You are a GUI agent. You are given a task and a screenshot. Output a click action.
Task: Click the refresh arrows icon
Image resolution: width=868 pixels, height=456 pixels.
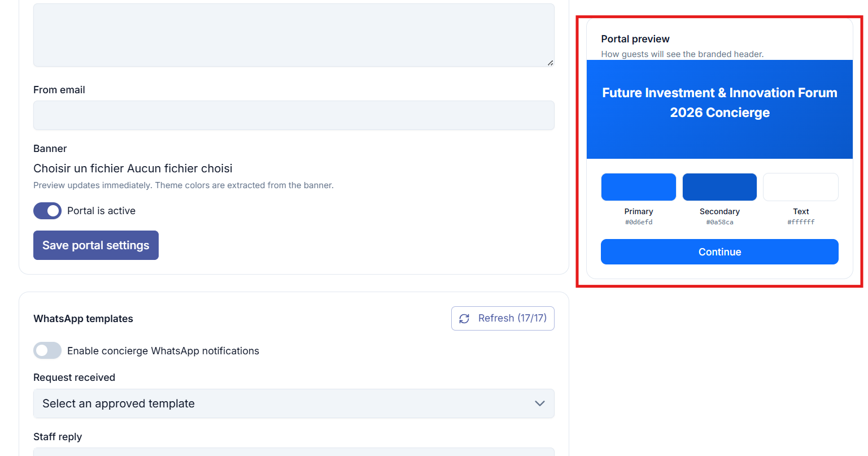coord(464,319)
